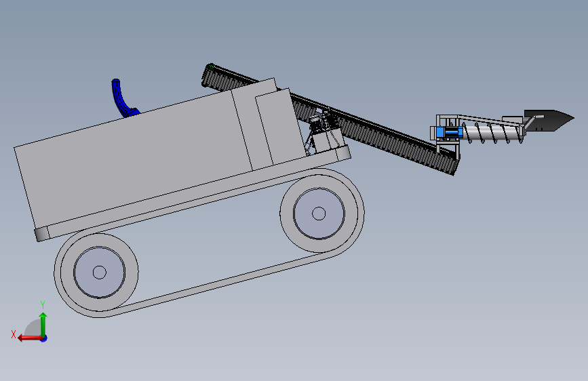588x381 pixels.
Task: Click the green Y axis arrow of triad
Action: click(43, 324)
